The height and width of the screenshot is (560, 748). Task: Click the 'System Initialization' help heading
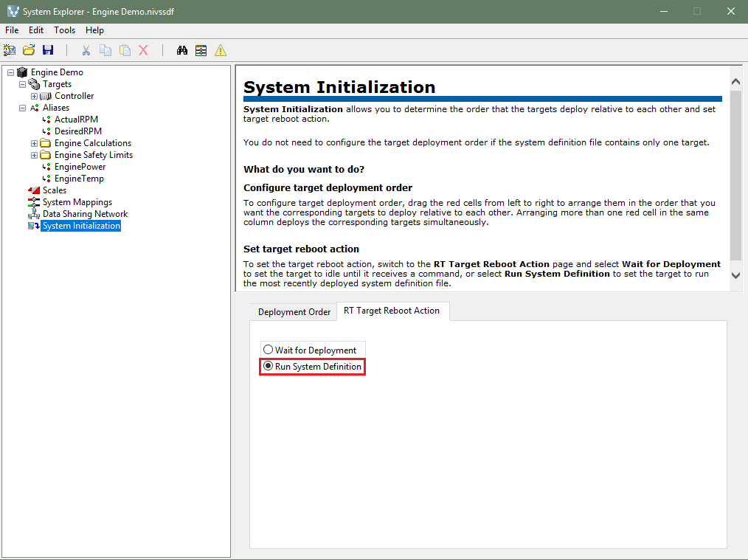(x=339, y=87)
